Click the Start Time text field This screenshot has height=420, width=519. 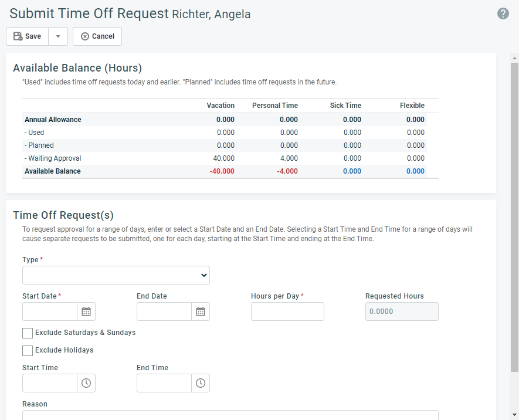point(50,383)
